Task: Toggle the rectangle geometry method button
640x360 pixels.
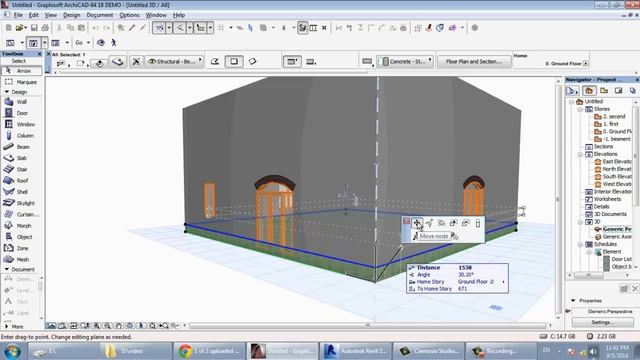Action: (x=234, y=61)
